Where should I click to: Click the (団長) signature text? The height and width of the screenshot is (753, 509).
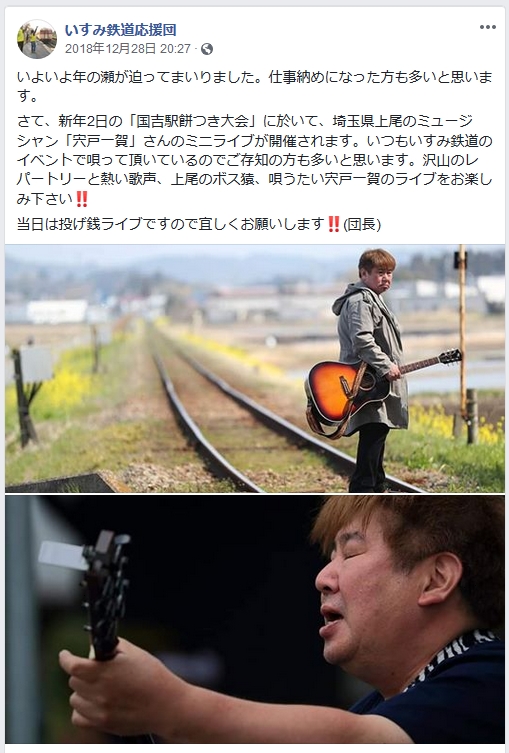362,224
